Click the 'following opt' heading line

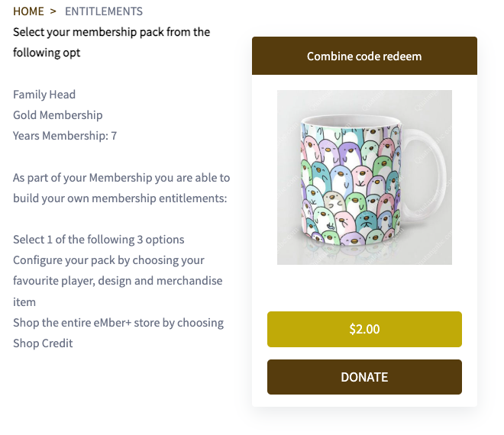coord(47,53)
